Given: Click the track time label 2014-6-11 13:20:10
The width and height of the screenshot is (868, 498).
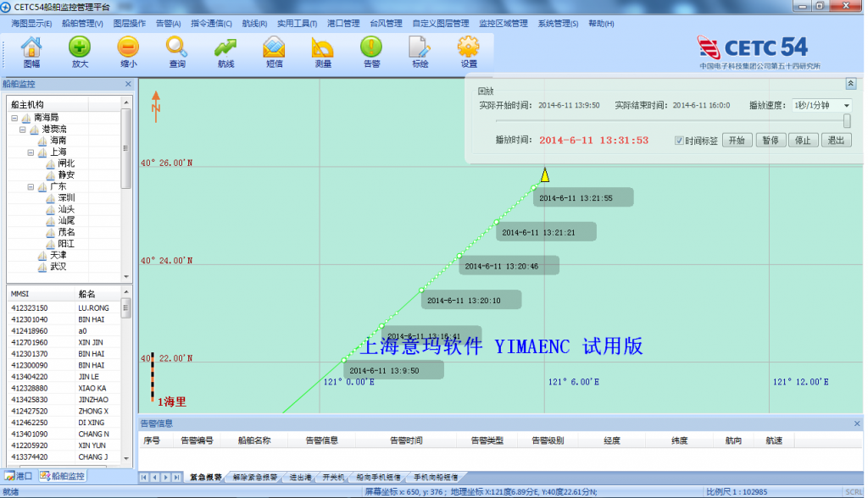Looking at the screenshot, I should click(x=471, y=301).
